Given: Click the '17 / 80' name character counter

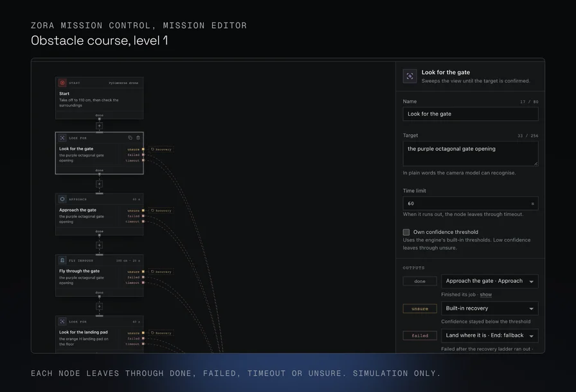Looking at the screenshot, I should (529, 102).
